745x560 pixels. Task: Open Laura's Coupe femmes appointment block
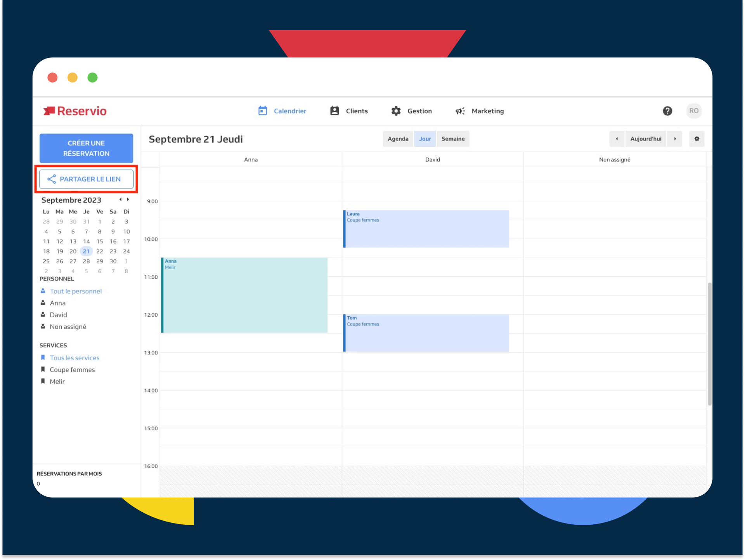pyautogui.click(x=426, y=228)
